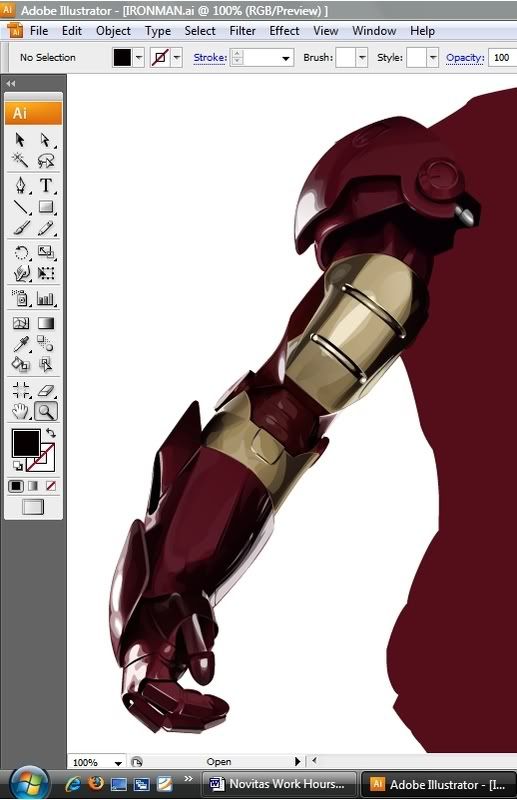Swap fill and stroke colors arrow
The width and height of the screenshot is (517, 800).
coord(51,433)
